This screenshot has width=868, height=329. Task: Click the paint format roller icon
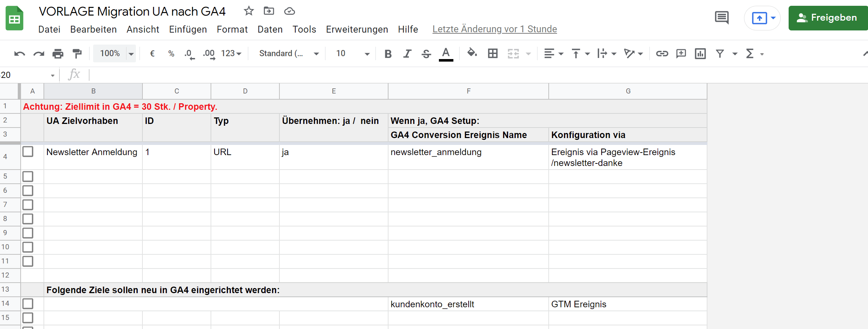[x=77, y=54]
